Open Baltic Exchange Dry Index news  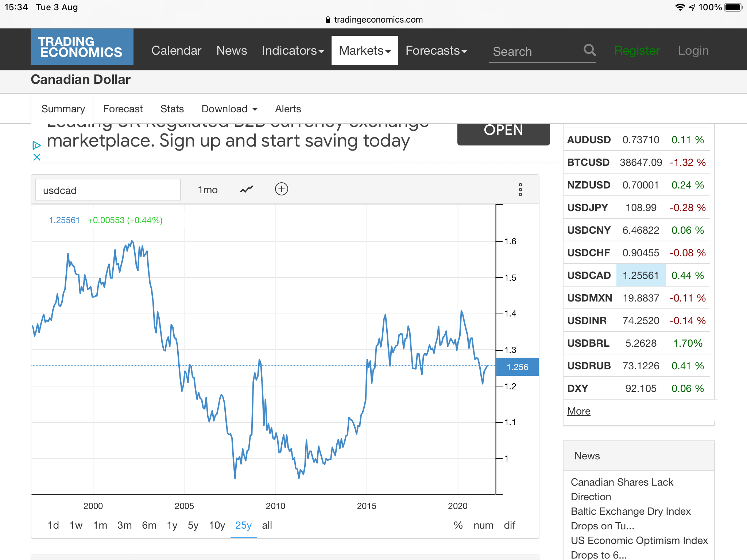(631, 518)
